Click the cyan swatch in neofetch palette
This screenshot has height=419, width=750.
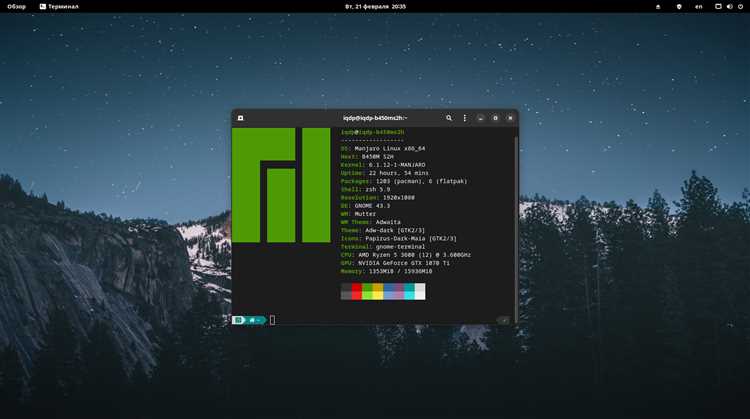[x=409, y=291]
